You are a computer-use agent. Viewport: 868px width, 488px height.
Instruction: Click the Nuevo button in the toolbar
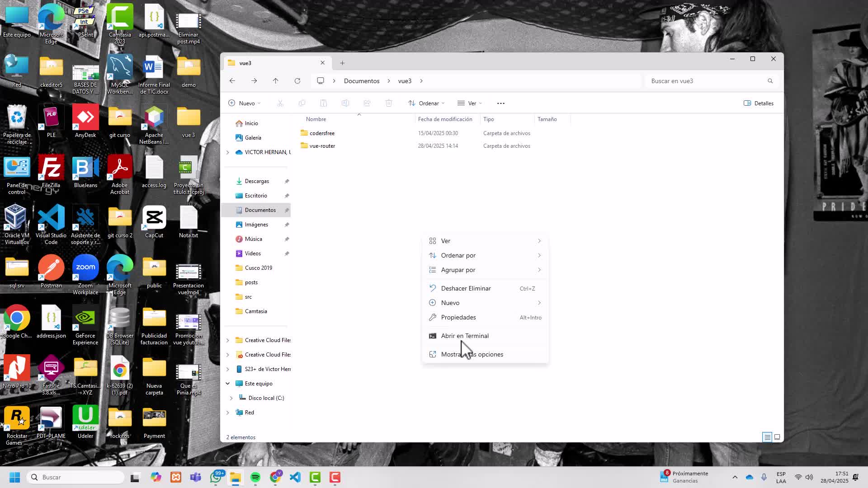click(x=245, y=103)
